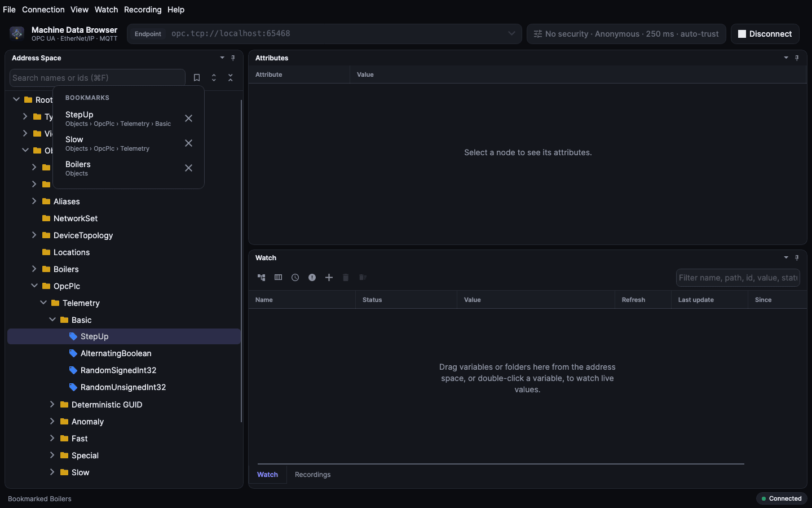The image size is (812, 508).
Task: Click the tree view icon in Watch toolbar
Action: point(262,278)
